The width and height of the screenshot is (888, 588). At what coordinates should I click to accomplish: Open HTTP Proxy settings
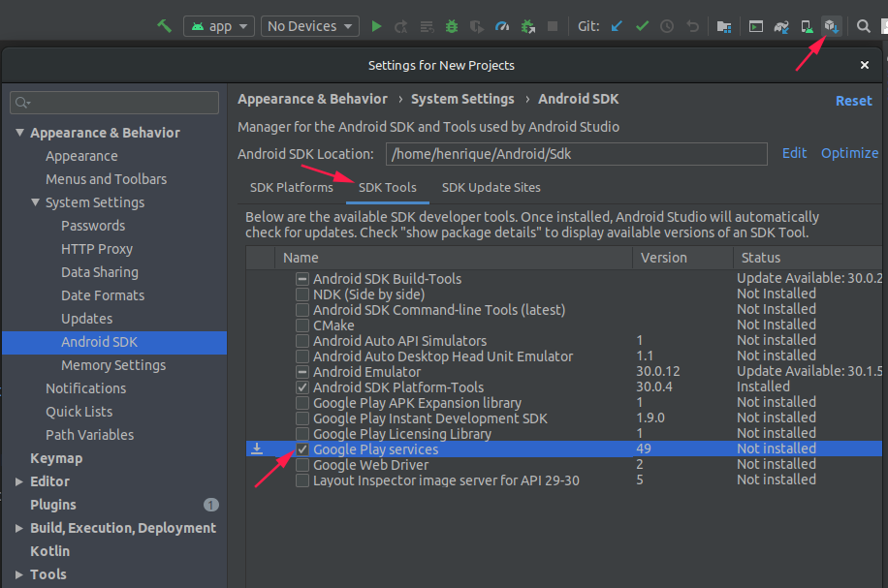point(97,249)
